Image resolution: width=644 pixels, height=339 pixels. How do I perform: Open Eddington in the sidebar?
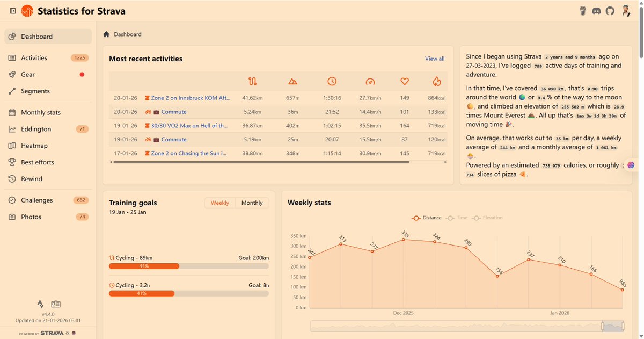click(x=48, y=129)
